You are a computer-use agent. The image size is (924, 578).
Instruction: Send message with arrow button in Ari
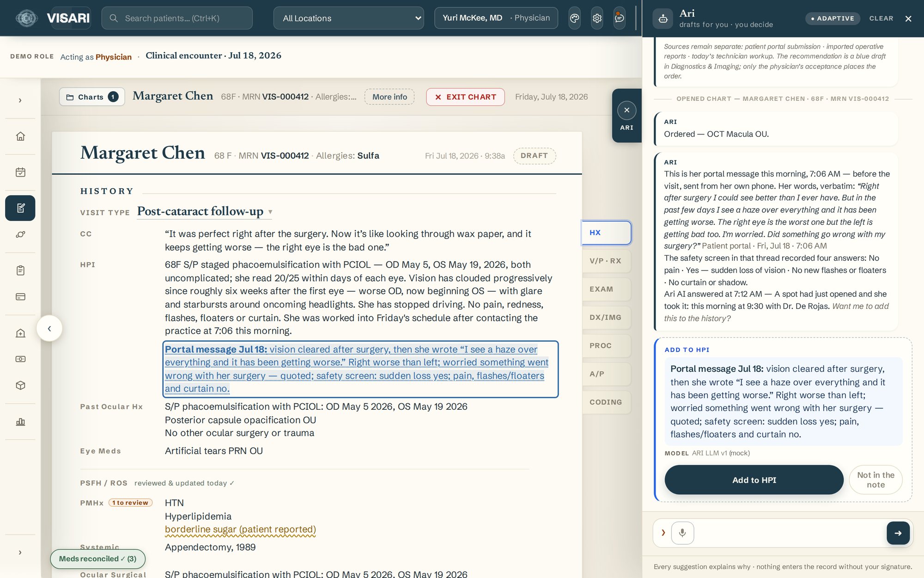(898, 533)
